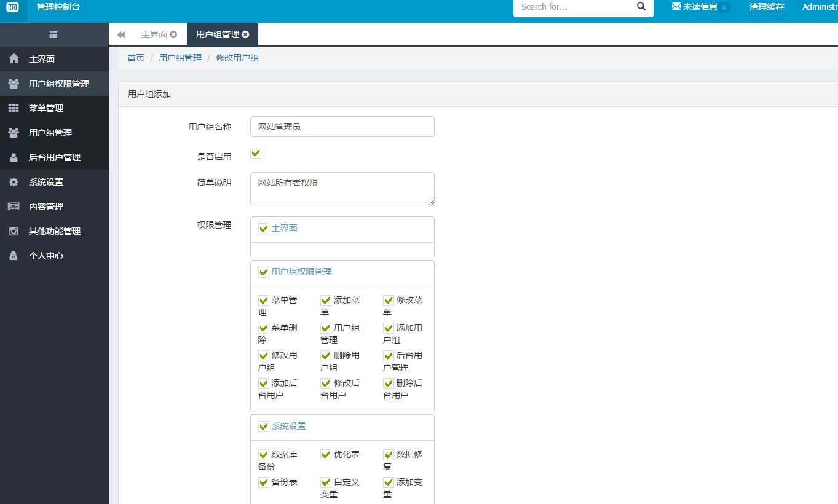Image resolution: width=838 pixels, height=504 pixels.
Task: Click 清理缓存 in the top bar
Action: coord(766,7)
